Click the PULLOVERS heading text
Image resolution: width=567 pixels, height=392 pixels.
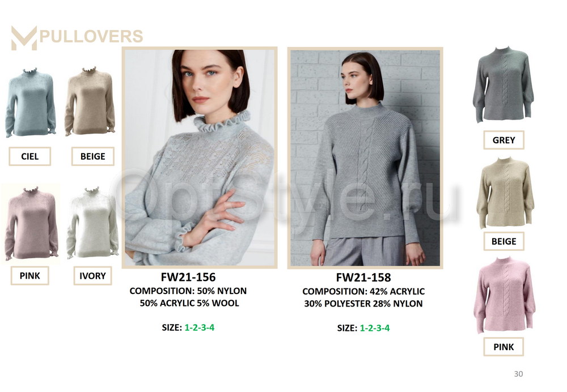(91, 36)
